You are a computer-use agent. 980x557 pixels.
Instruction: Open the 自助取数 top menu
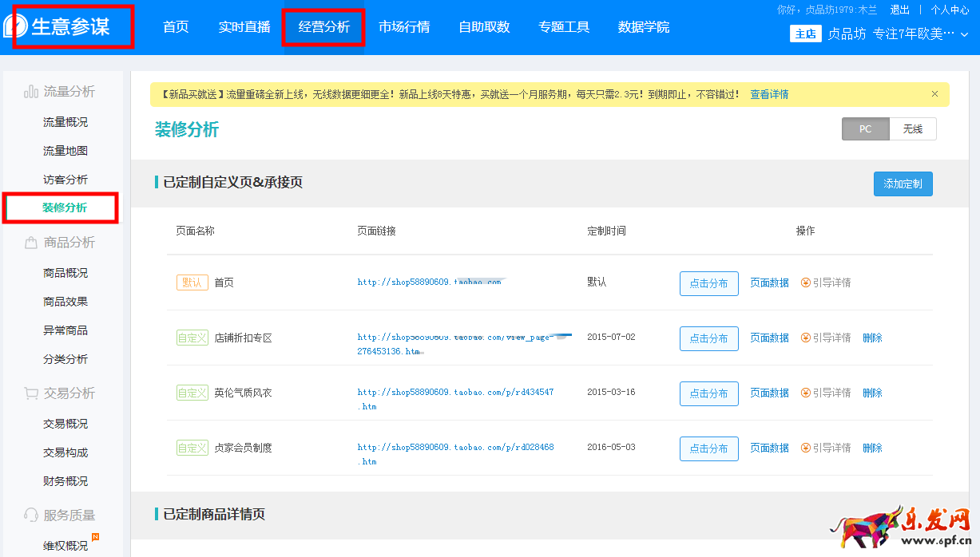click(x=484, y=27)
